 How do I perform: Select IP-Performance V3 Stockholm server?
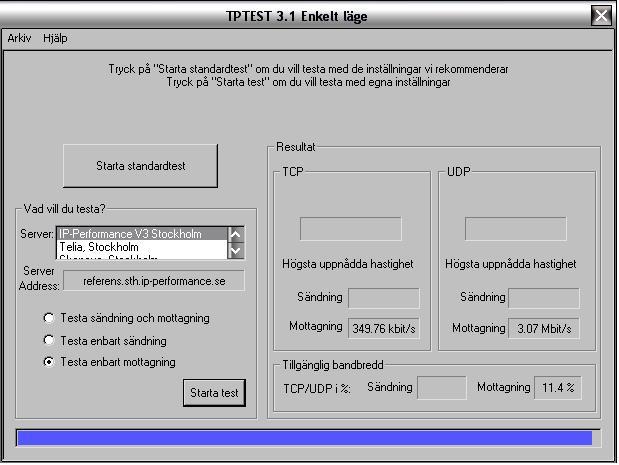(x=142, y=234)
